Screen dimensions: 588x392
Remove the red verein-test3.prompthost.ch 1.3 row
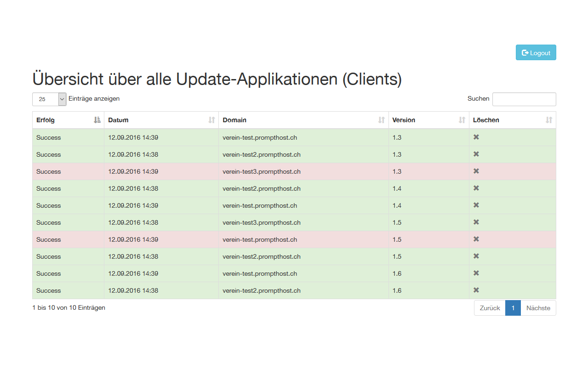click(476, 171)
